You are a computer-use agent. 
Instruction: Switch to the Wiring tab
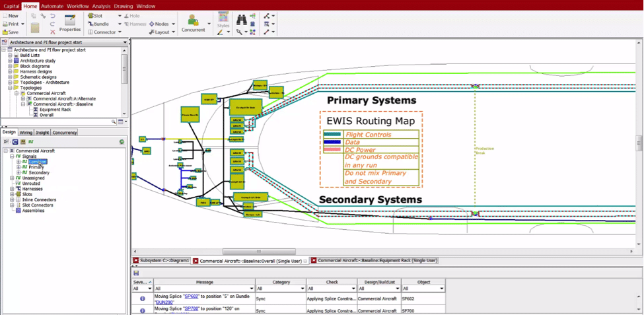(26, 133)
